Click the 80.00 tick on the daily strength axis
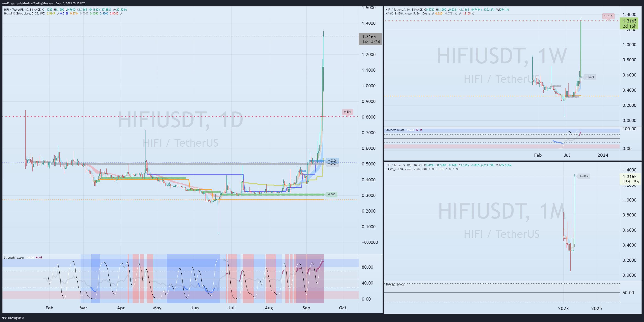 (368, 267)
